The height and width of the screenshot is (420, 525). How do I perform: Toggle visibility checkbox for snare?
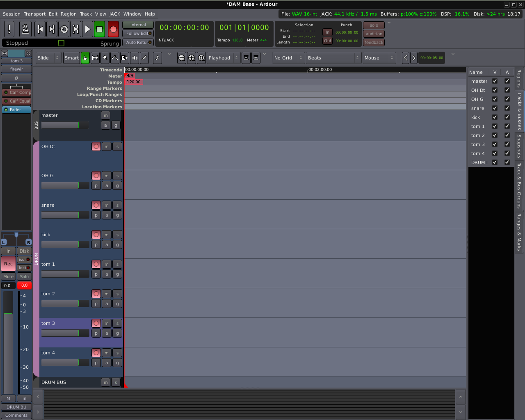click(495, 108)
